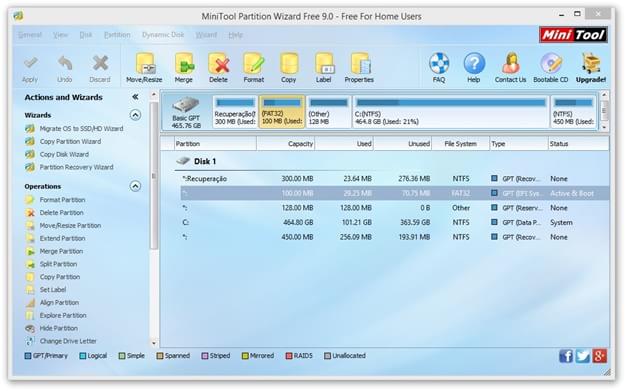Click the Upgrade cart icon
Screen dimensions: 625x391
tap(591, 63)
